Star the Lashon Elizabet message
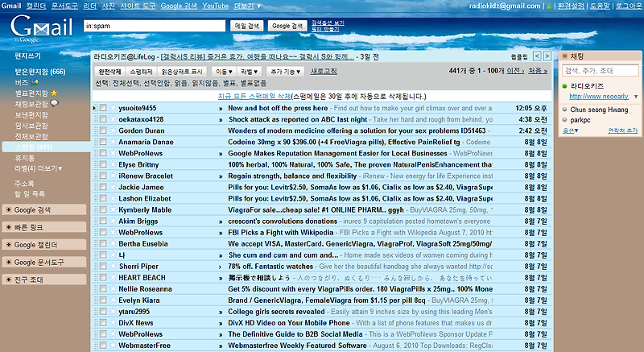 pos(113,198)
